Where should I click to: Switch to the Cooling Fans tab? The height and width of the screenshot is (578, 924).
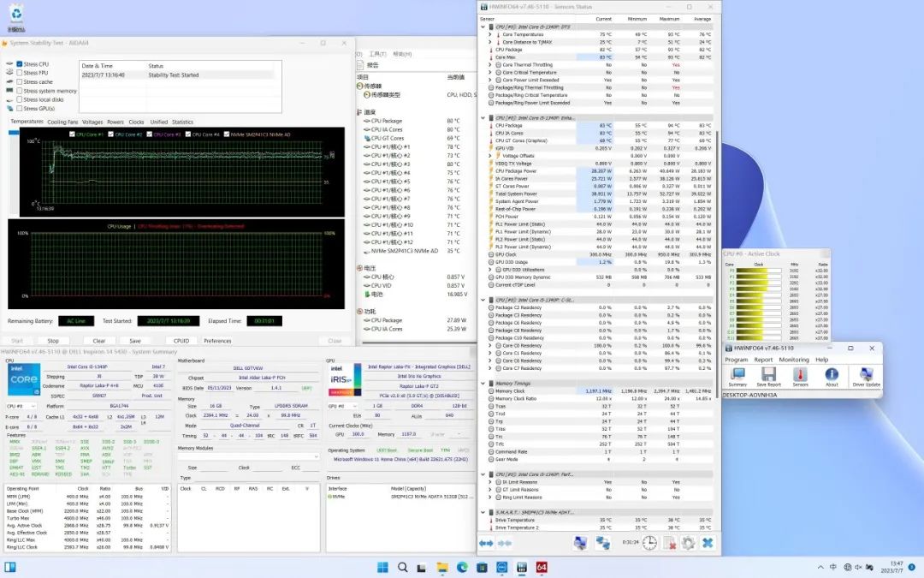tap(62, 122)
